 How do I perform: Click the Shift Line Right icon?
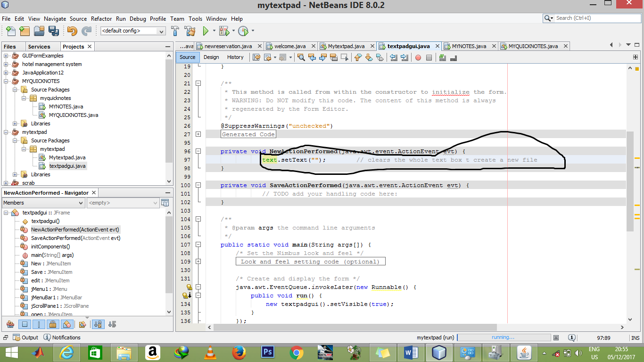[x=405, y=58]
